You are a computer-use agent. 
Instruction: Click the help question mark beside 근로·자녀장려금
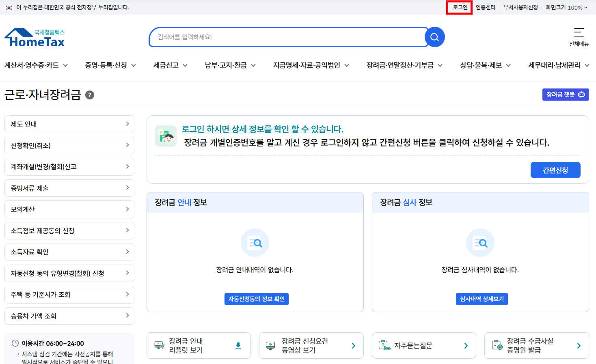click(x=89, y=95)
